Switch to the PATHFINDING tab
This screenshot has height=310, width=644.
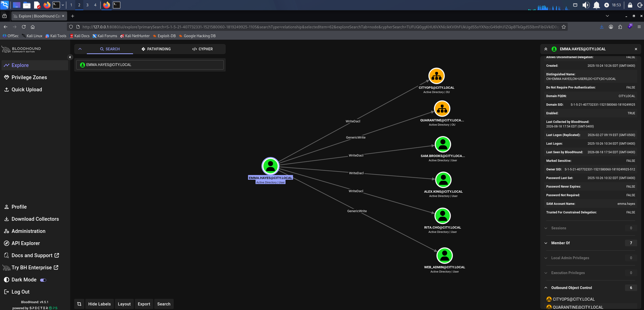(x=156, y=49)
